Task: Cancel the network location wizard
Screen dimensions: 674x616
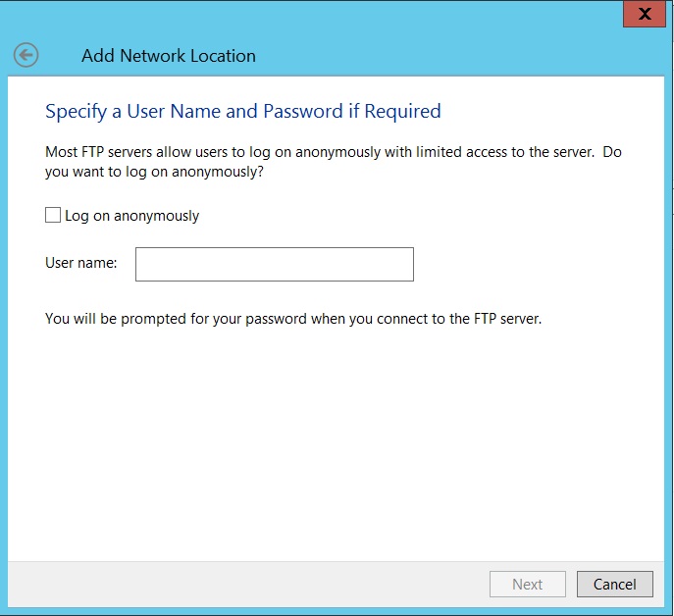Action: 615,585
